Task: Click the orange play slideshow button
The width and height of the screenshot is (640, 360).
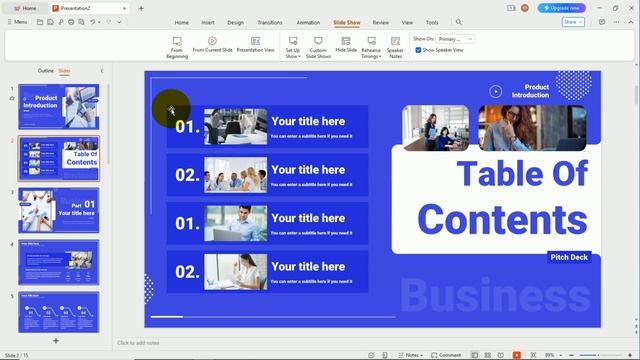Action: 517,355
